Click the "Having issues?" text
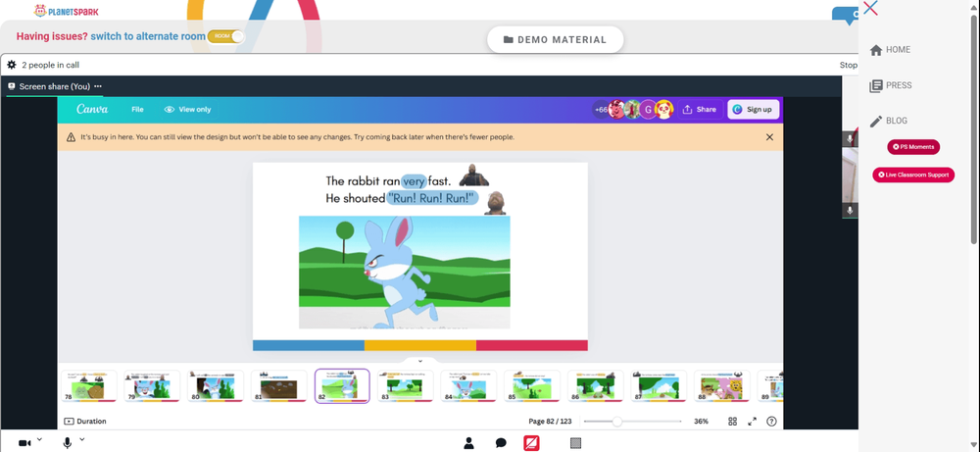Screen dimensions: 980x452 point(52,36)
